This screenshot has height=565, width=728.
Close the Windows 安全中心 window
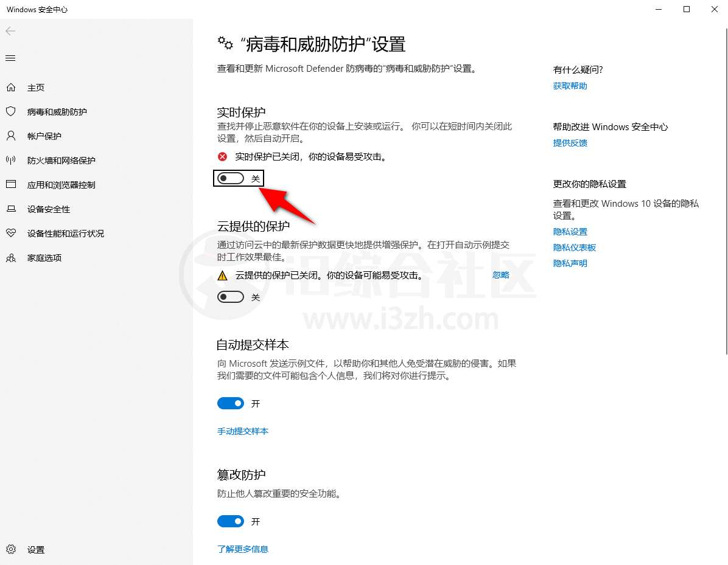click(x=714, y=9)
